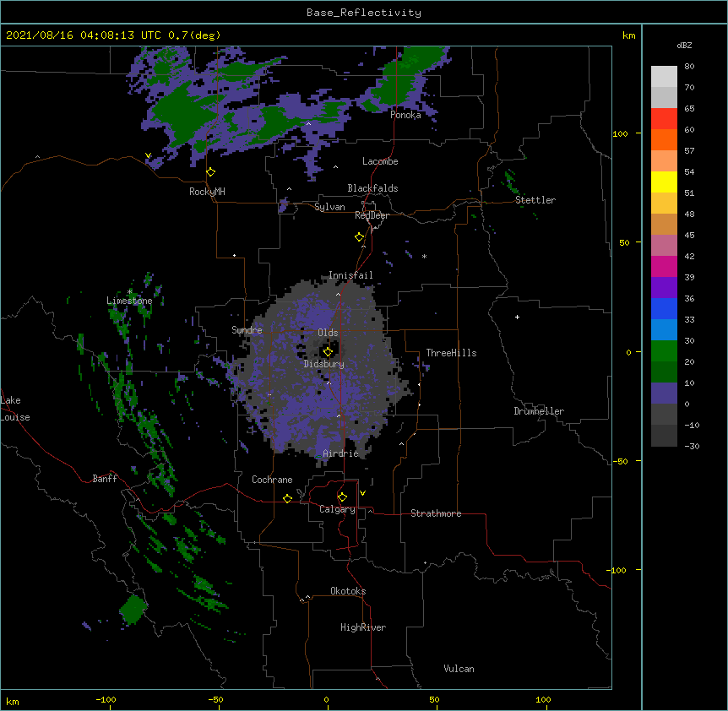The width and height of the screenshot is (728, 711).
Task: Click the Didsbury label
Action: (x=324, y=364)
